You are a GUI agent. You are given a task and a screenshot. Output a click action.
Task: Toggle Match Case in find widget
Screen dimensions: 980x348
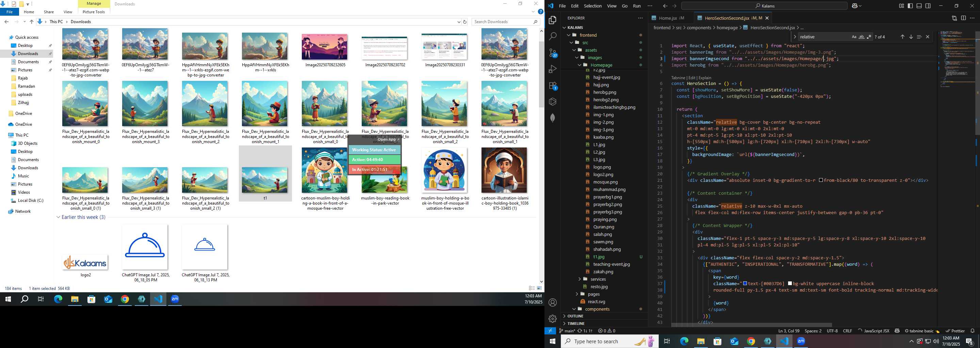coord(854,37)
